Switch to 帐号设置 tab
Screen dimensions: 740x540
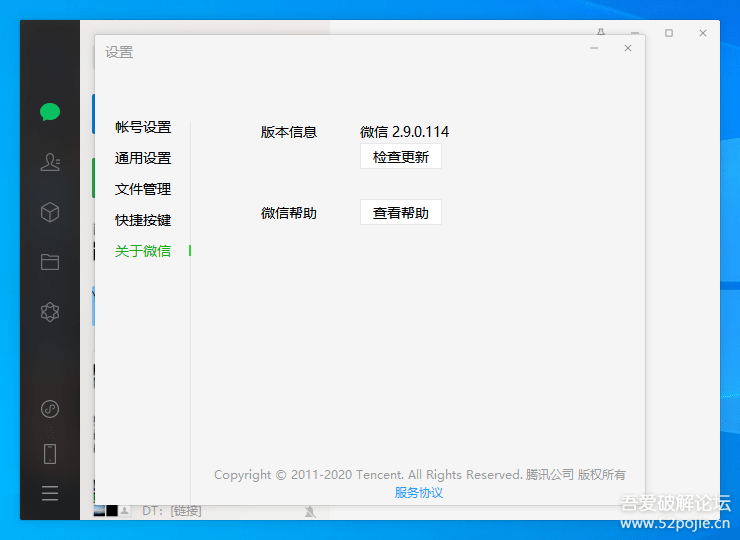(143, 127)
